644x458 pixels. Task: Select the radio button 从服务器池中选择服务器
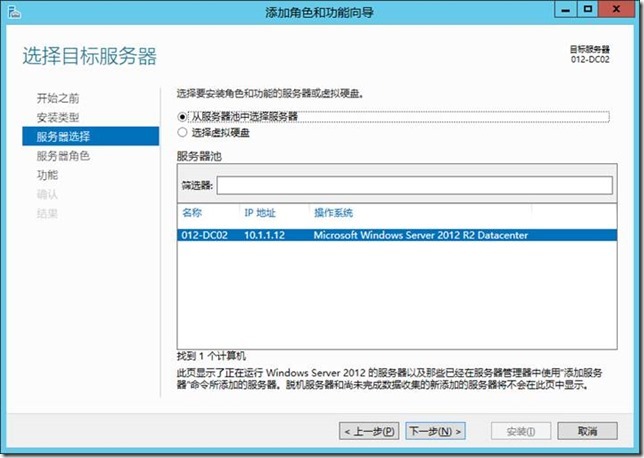pos(182,117)
